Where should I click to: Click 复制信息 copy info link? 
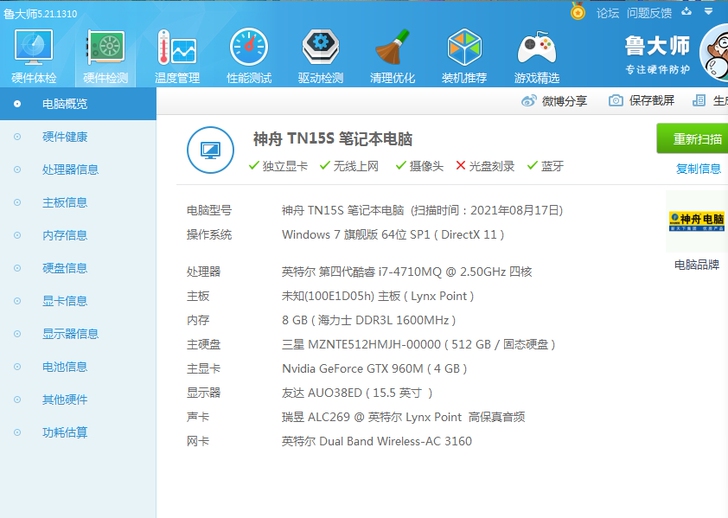(x=698, y=169)
